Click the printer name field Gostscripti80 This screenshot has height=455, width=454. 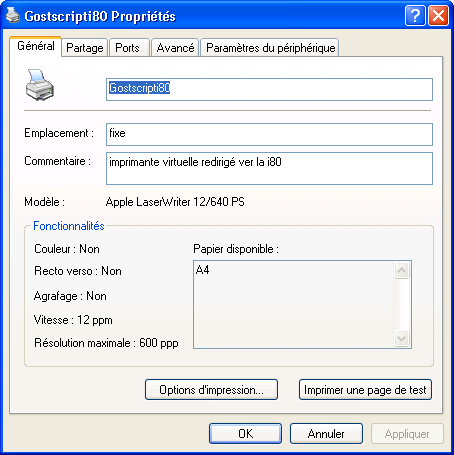269,89
